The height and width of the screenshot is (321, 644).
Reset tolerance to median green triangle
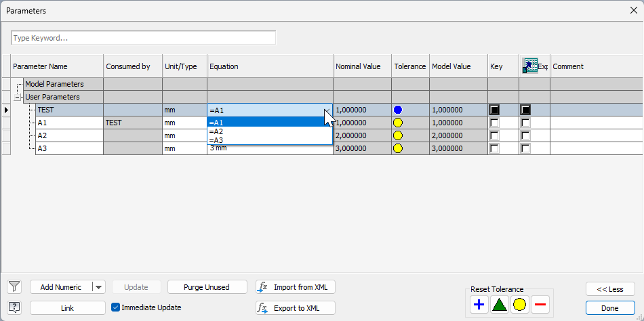(x=500, y=305)
